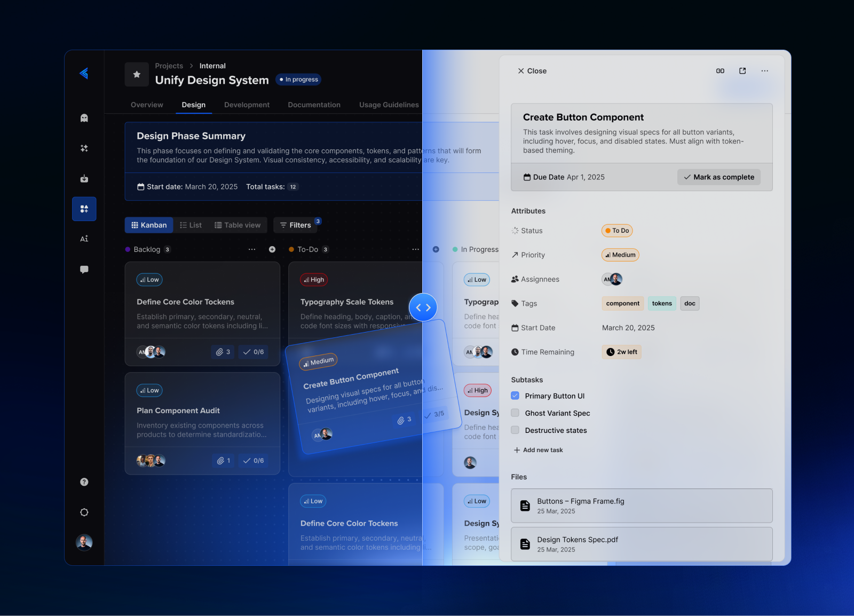Copy the task link icon

pos(720,70)
